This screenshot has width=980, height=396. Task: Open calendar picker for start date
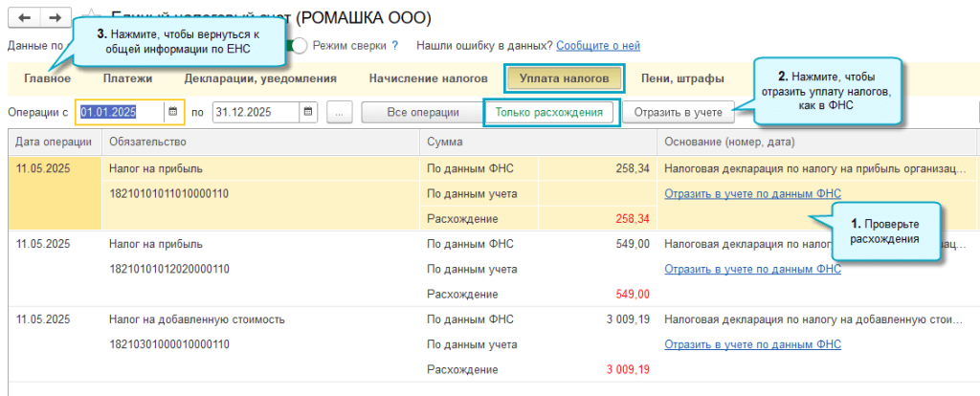point(173,112)
